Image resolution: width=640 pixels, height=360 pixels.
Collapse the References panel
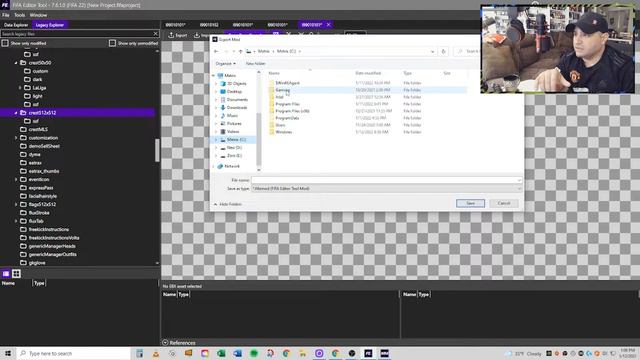click(165, 343)
